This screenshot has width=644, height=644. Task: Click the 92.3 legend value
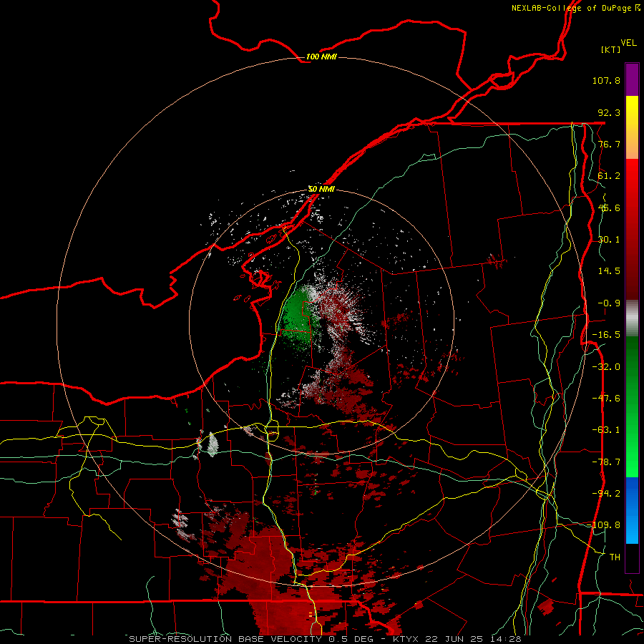609,112
